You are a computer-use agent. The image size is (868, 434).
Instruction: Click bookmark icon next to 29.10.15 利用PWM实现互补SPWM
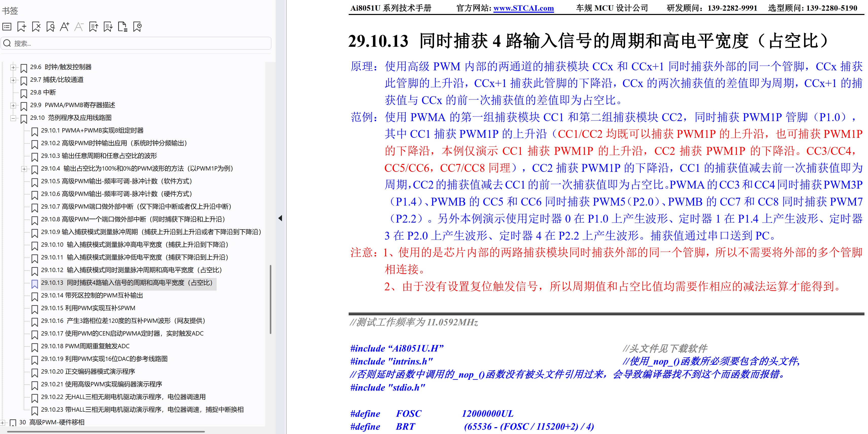pyautogui.click(x=34, y=310)
